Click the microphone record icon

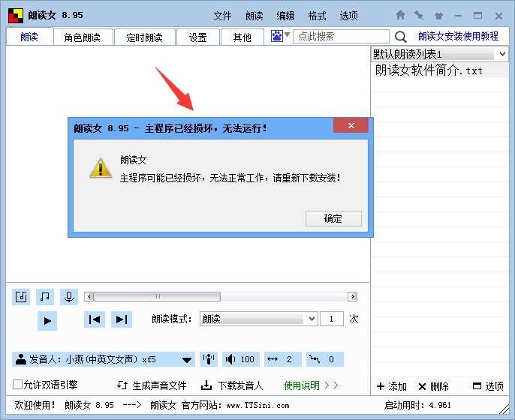(x=69, y=297)
